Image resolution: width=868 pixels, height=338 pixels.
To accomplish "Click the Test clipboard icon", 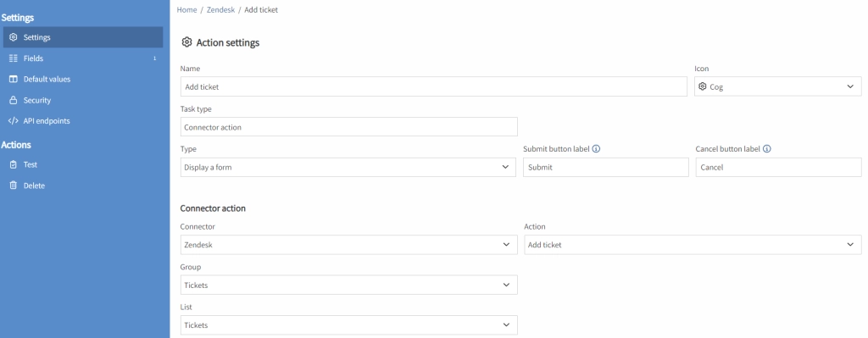I will [x=14, y=164].
